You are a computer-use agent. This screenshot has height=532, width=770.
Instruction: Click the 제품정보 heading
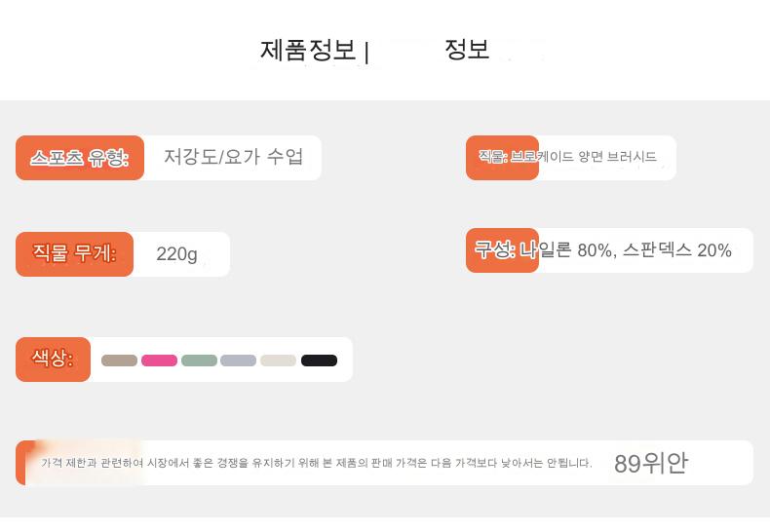pos(308,51)
